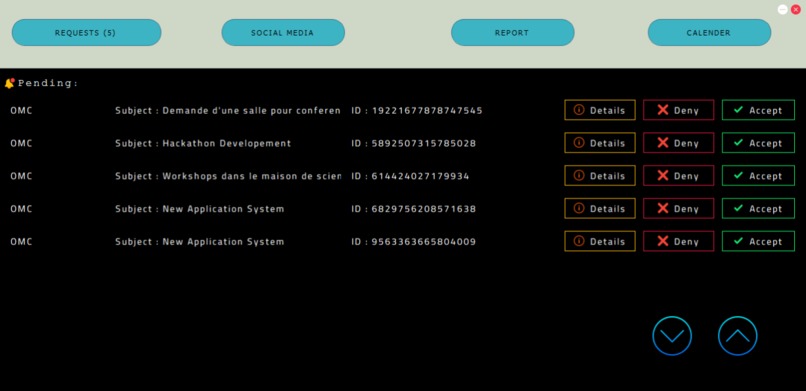Viewport: 806px width, 391px height.
Task: Click the 'Pending:' heading text
Action: [x=48, y=83]
